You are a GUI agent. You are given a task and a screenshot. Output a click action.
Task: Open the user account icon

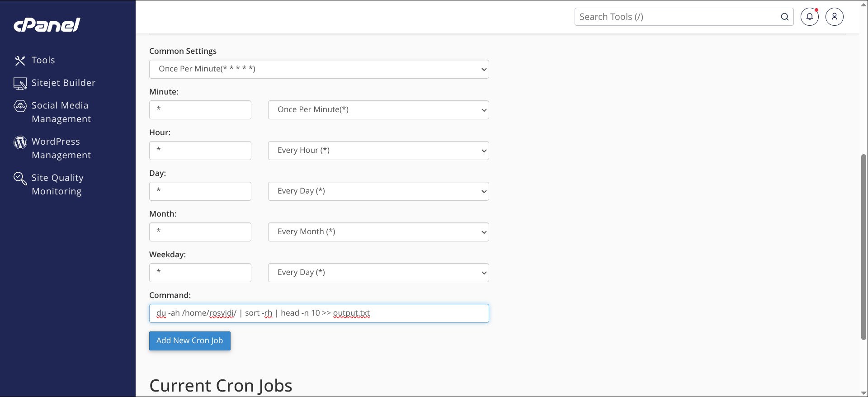834,17
